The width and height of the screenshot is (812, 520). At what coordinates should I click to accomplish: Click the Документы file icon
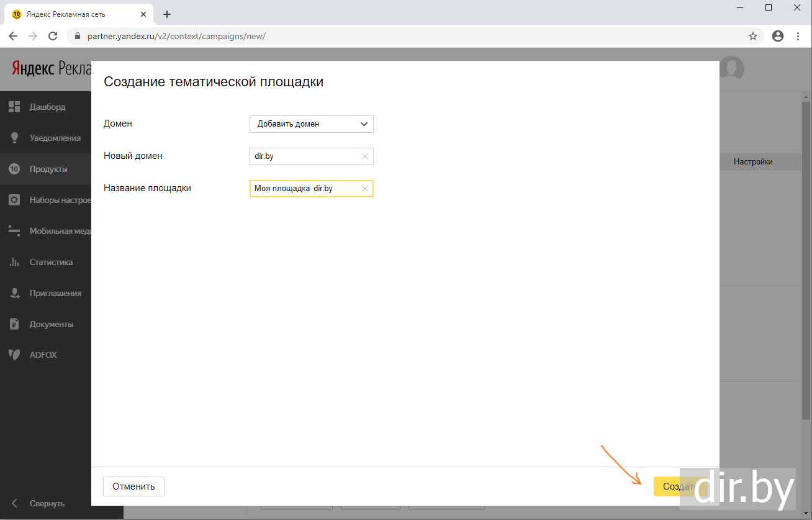[14, 324]
